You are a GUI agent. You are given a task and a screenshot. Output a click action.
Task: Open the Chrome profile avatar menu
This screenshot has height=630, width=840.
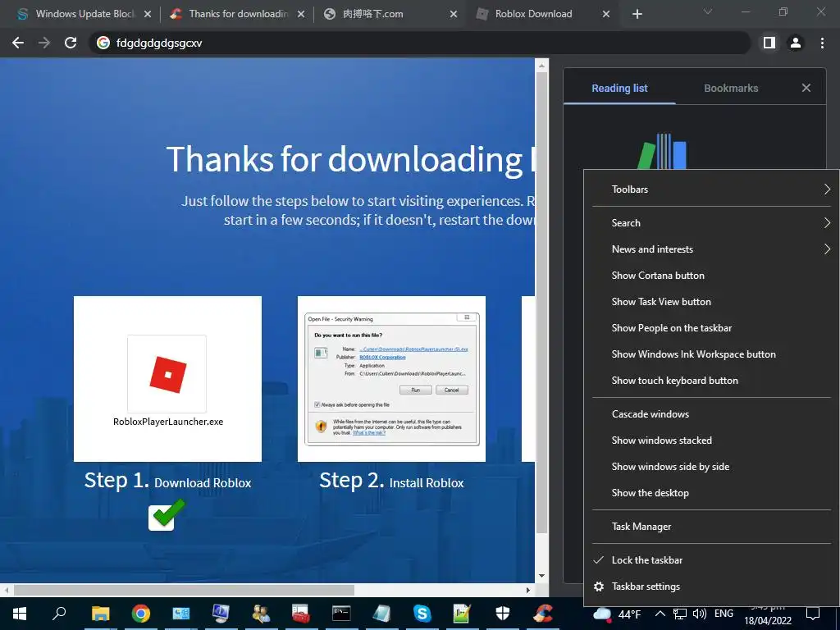coord(796,43)
